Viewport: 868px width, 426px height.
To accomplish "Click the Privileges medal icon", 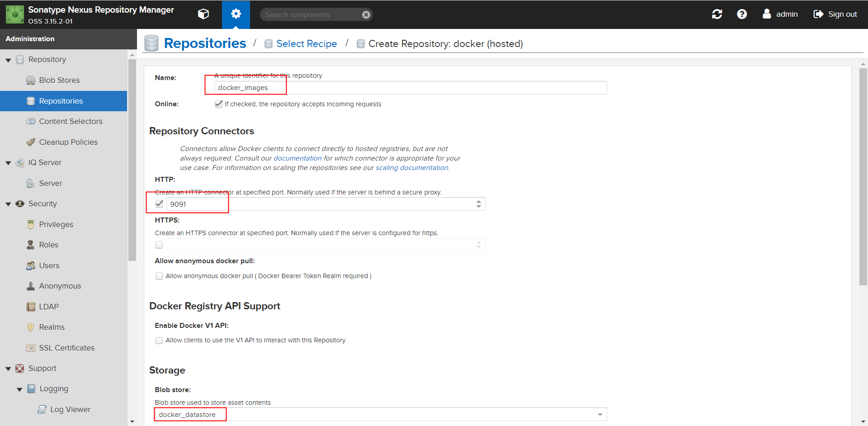I will (31, 224).
